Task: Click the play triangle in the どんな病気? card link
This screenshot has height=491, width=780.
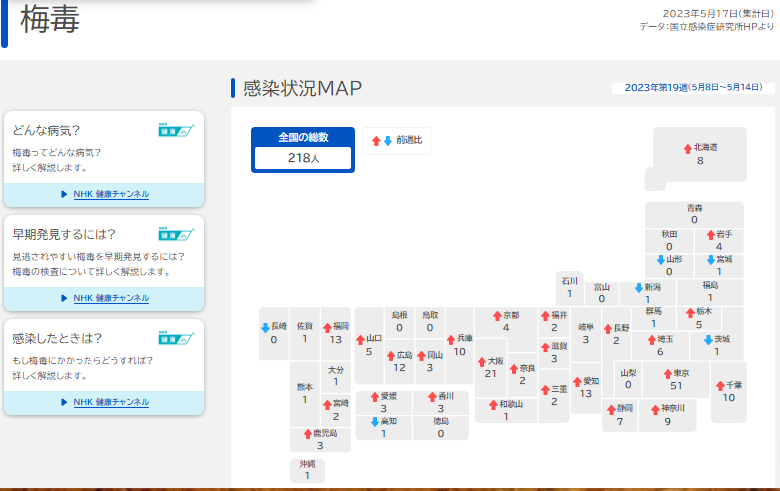Action: [x=64, y=194]
